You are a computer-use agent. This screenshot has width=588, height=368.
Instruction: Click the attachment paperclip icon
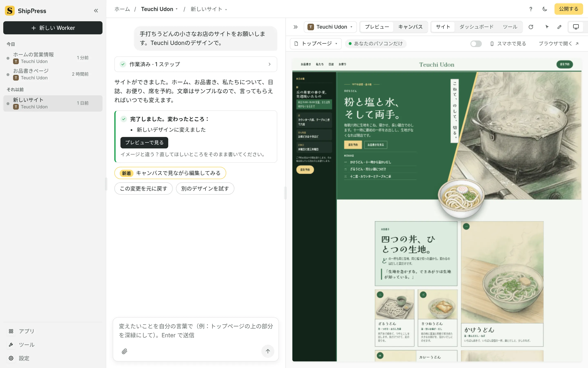tap(124, 351)
